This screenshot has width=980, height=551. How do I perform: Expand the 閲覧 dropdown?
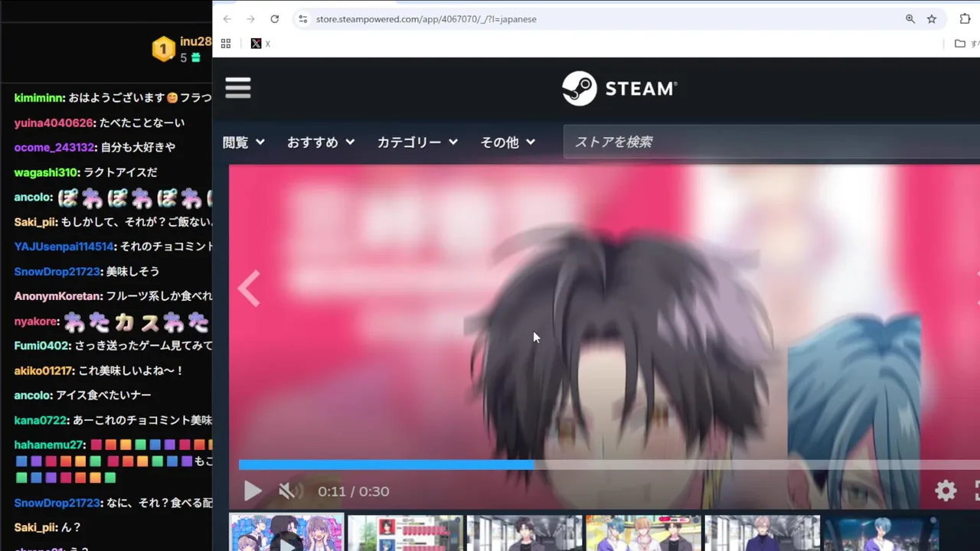tap(243, 142)
